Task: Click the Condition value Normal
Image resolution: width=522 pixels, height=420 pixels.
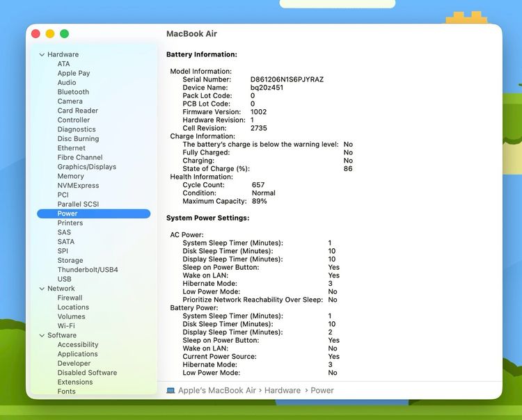Action: (x=263, y=193)
